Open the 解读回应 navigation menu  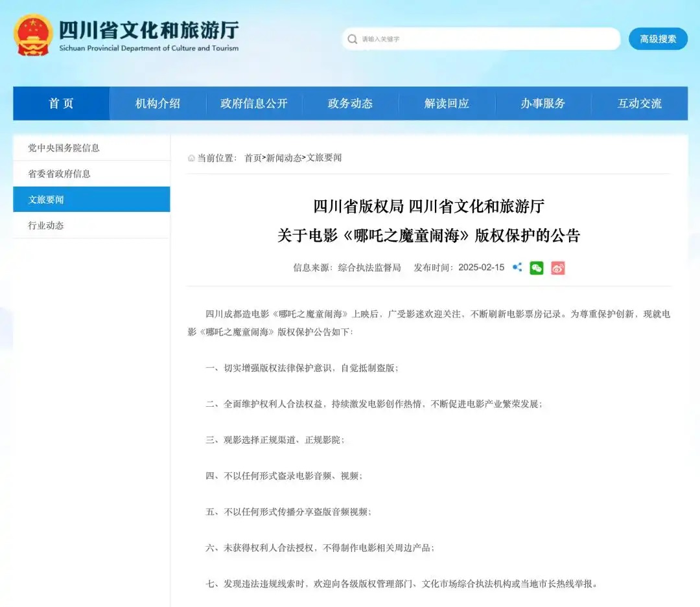[446, 103]
